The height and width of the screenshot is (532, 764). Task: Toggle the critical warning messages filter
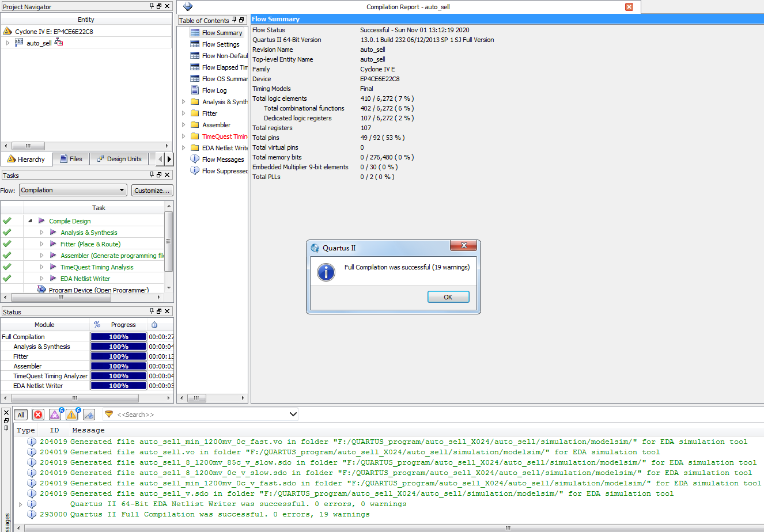(x=55, y=415)
